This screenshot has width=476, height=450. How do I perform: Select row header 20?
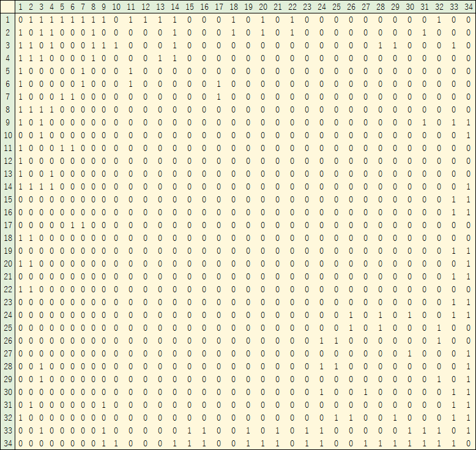7,264
